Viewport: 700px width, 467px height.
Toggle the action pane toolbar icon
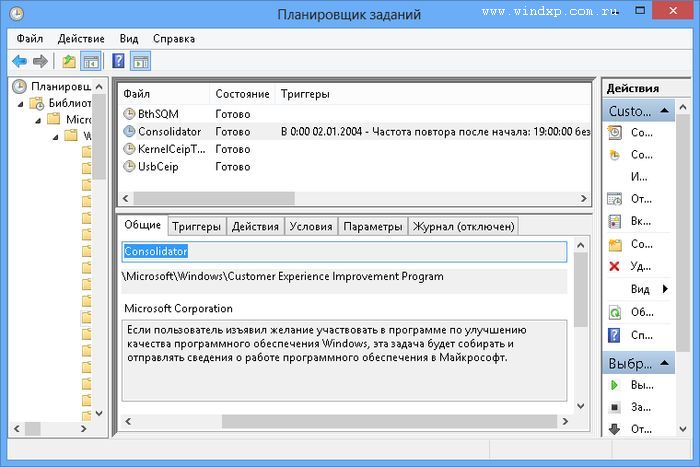tap(141, 61)
